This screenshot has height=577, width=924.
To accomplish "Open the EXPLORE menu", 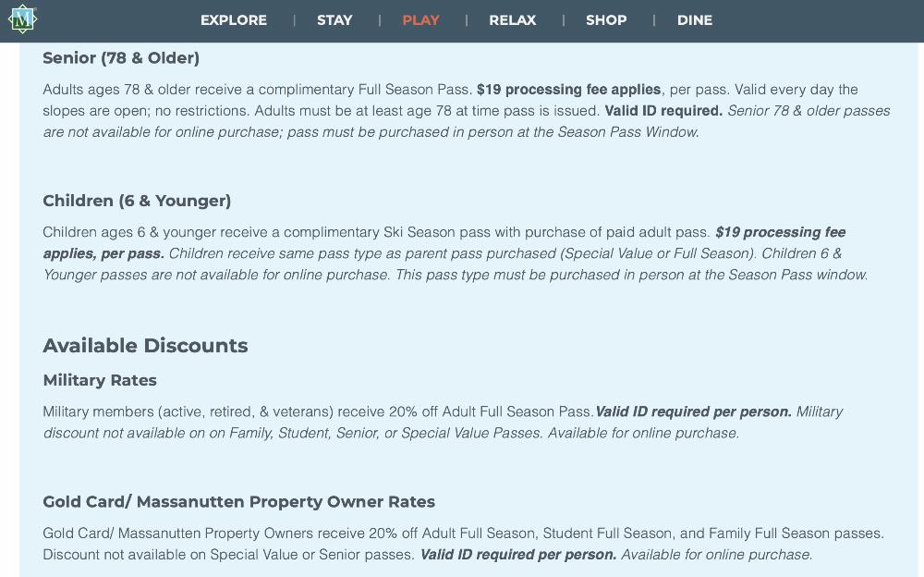I will pos(234,20).
